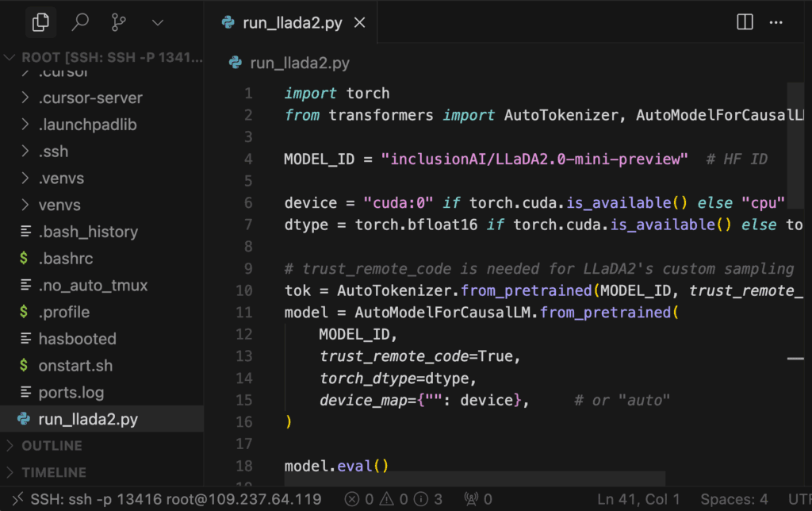Expand the OUTLINE section

[52, 446]
